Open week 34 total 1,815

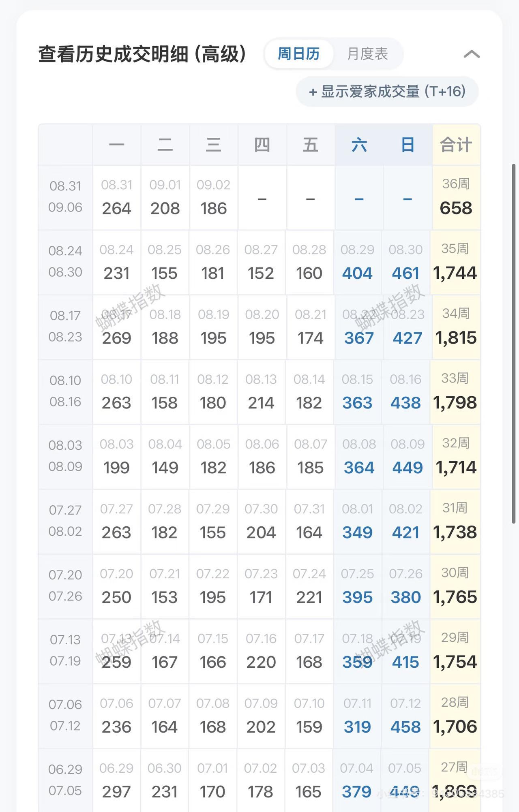pos(456,327)
